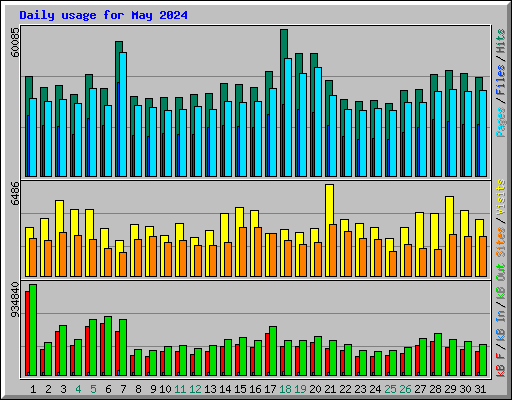Select the orange sites bar for day 15
The width and height of the screenshot is (512, 400).
click(243, 252)
